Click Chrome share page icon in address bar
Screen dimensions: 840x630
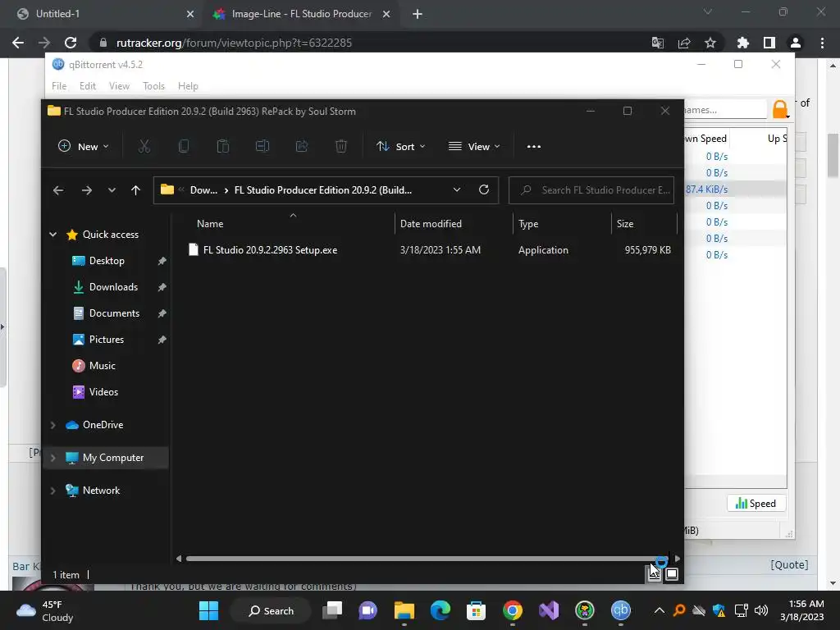(684, 43)
